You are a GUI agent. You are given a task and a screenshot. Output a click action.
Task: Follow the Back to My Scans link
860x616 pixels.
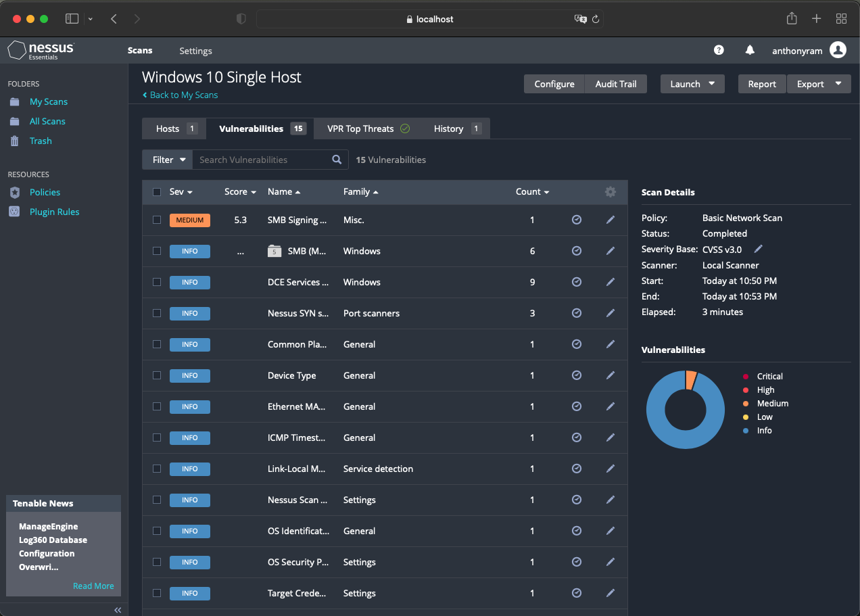(180, 95)
